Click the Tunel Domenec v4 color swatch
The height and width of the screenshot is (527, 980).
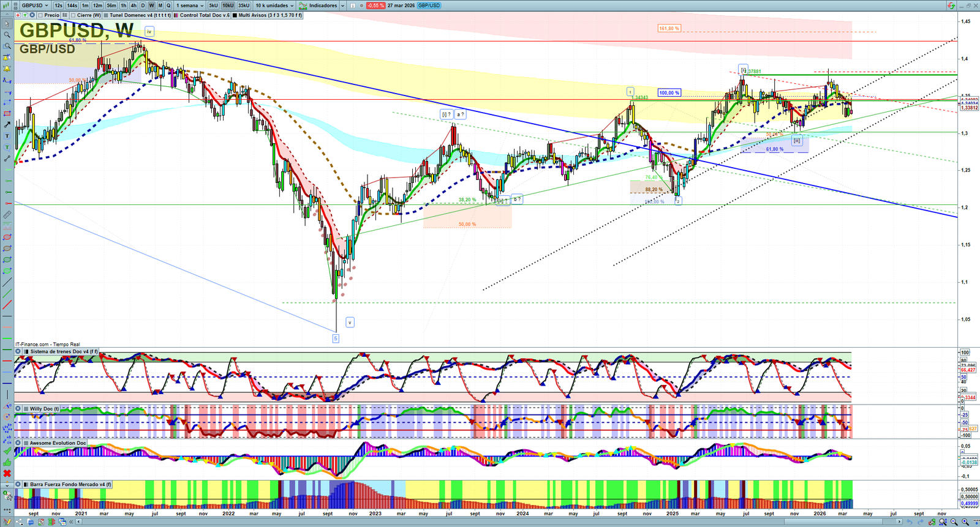click(x=106, y=15)
